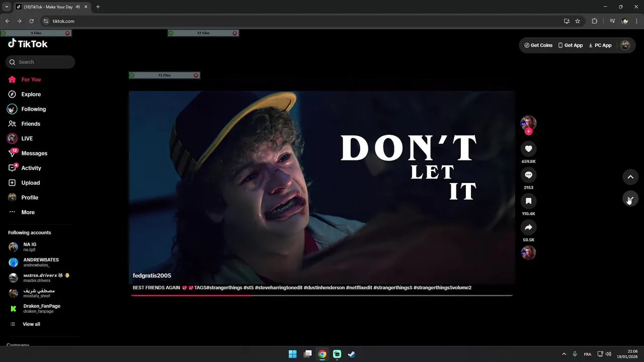Open the spinning sound disc thumbnail
Screen dimensions: 644x362
point(528,252)
